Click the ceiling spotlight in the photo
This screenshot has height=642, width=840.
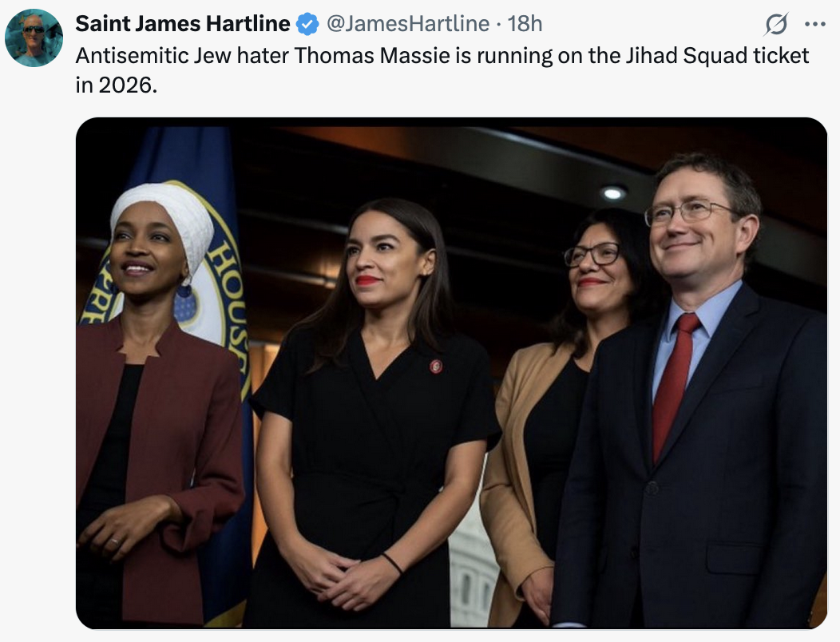point(613,193)
